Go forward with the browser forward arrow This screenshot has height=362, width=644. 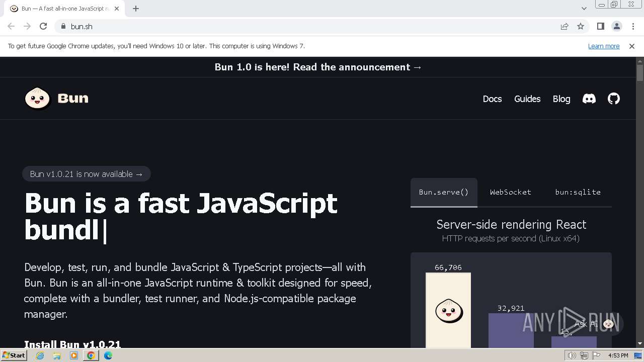point(27,26)
